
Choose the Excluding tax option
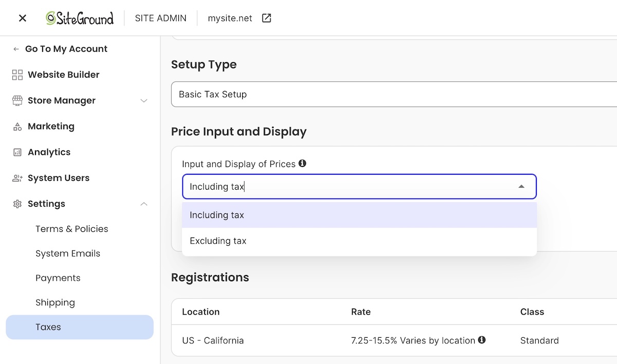(x=359, y=241)
